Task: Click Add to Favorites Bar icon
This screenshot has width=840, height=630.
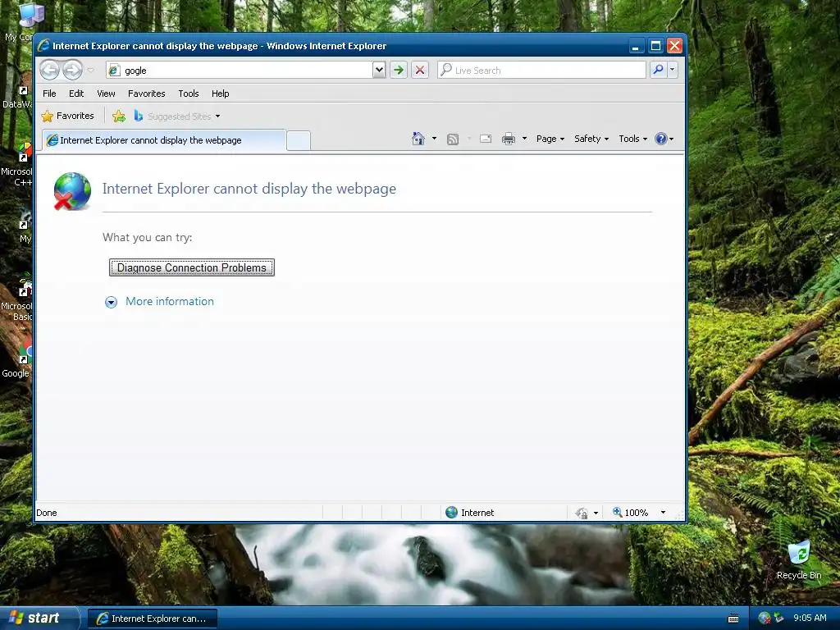Action: point(119,116)
